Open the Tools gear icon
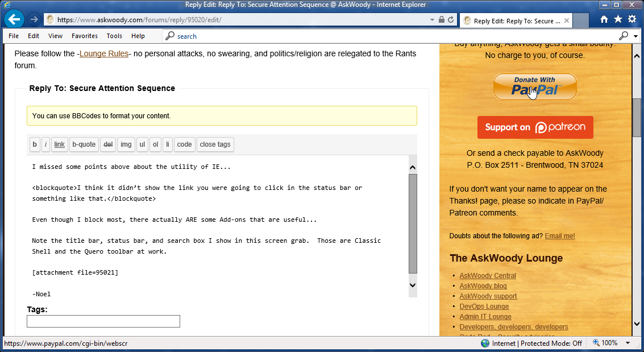Viewport: 644px width, 352px height. point(632,19)
